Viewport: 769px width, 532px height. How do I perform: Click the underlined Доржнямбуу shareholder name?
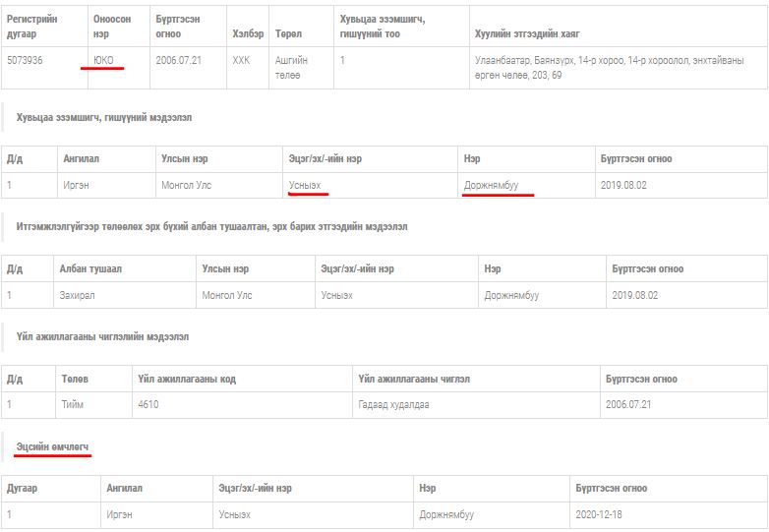491,185
